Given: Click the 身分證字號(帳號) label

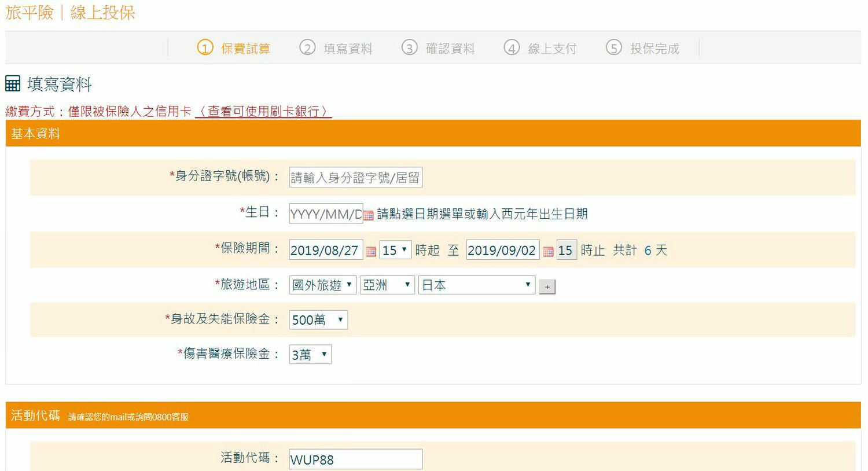Looking at the screenshot, I should click(225, 176).
